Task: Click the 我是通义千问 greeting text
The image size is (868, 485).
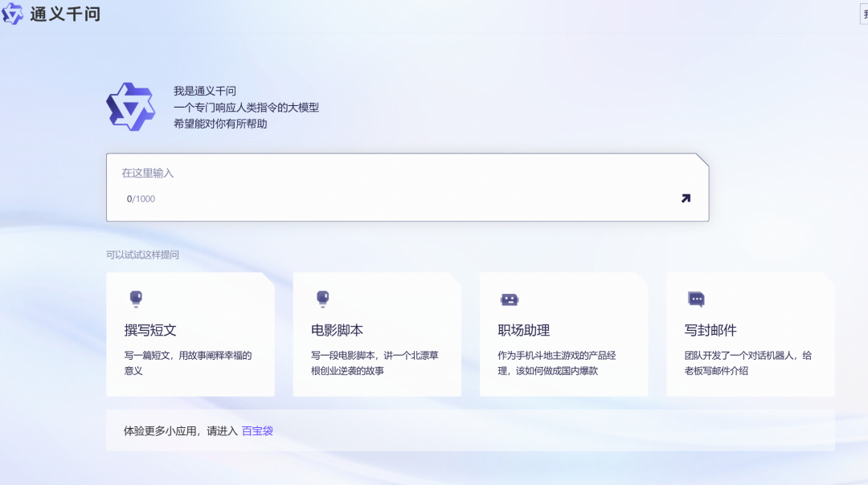Action: (202, 92)
